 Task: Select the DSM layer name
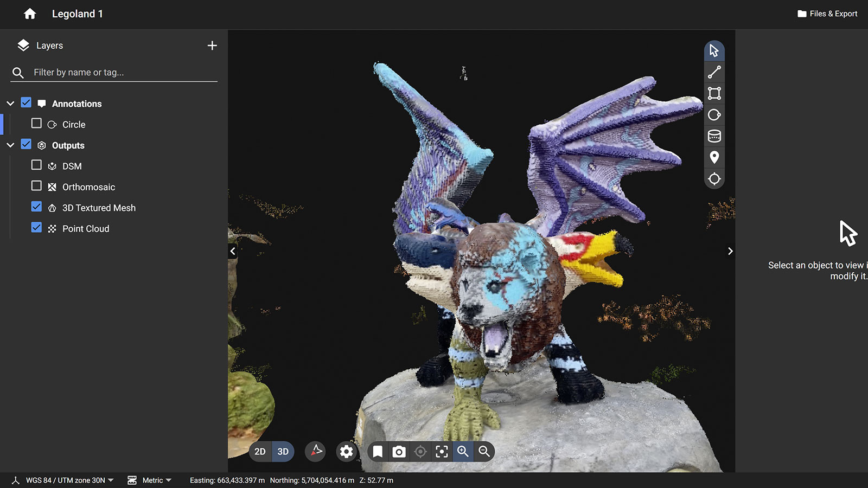point(72,166)
